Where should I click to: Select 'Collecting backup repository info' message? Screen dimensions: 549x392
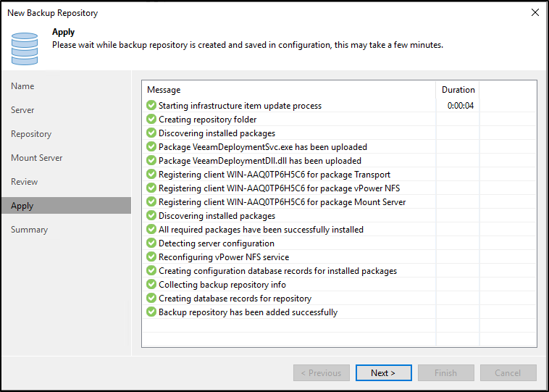[x=222, y=285]
